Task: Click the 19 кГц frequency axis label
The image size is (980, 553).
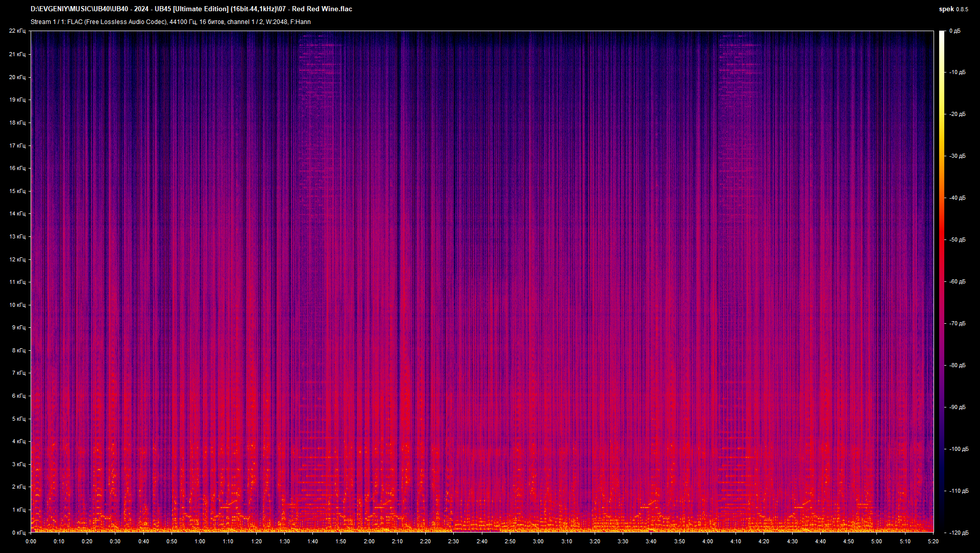Action: [x=17, y=100]
